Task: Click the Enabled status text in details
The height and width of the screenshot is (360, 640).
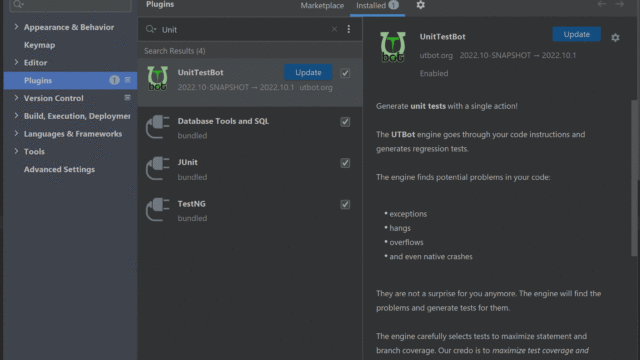Action: [434, 73]
